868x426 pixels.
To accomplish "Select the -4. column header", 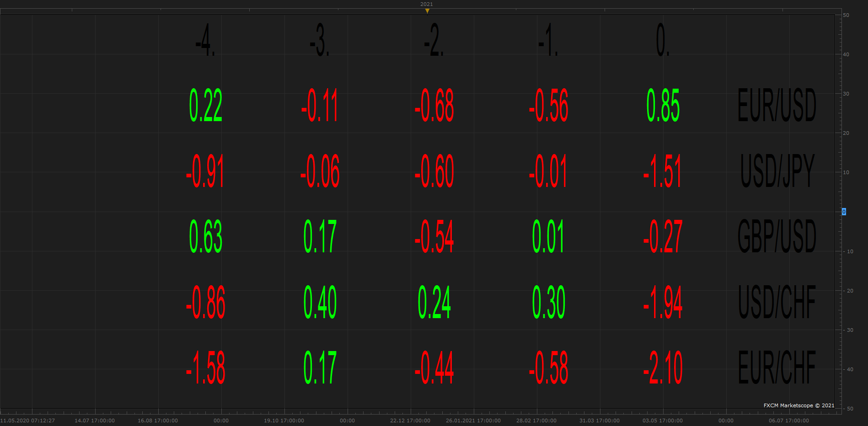I will pyautogui.click(x=205, y=41).
